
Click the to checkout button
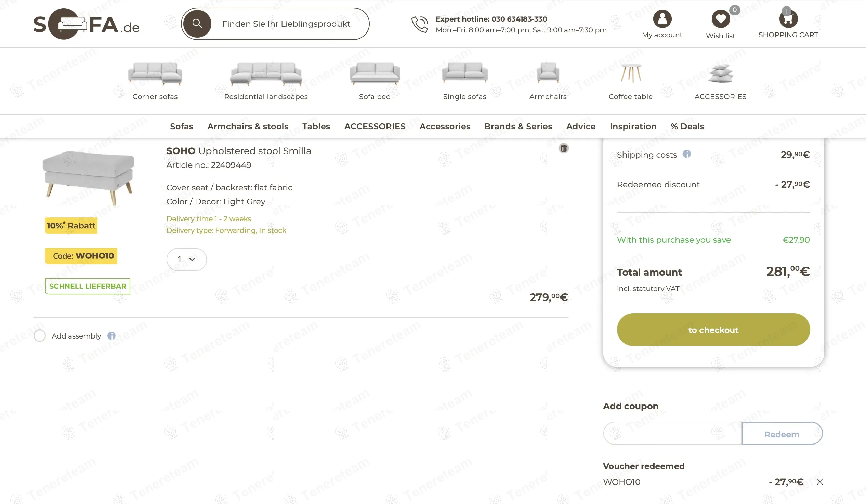(x=713, y=330)
